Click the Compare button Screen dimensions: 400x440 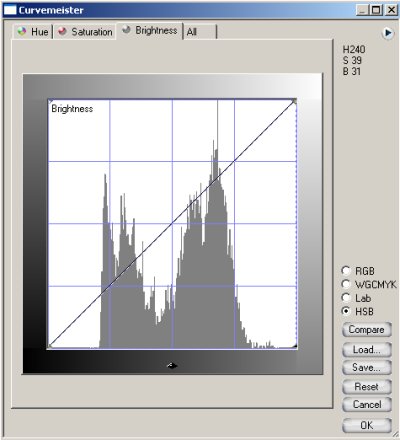click(367, 330)
